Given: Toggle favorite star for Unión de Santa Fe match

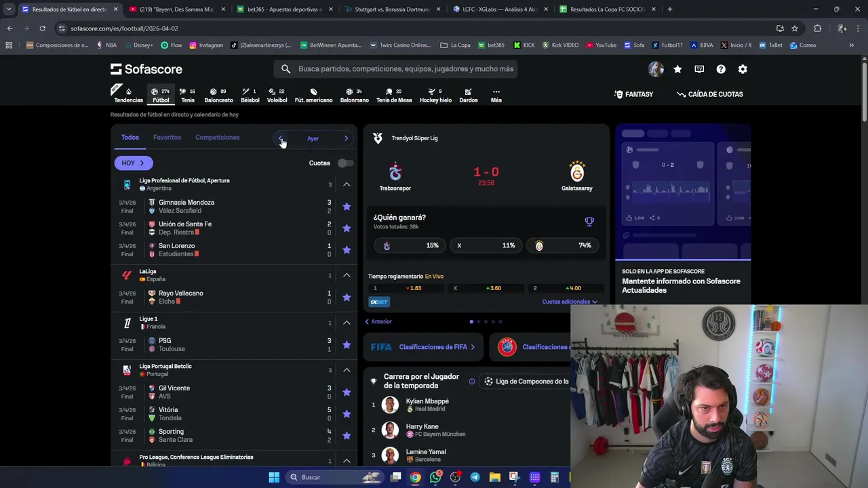Looking at the screenshot, I should (347, 228).
